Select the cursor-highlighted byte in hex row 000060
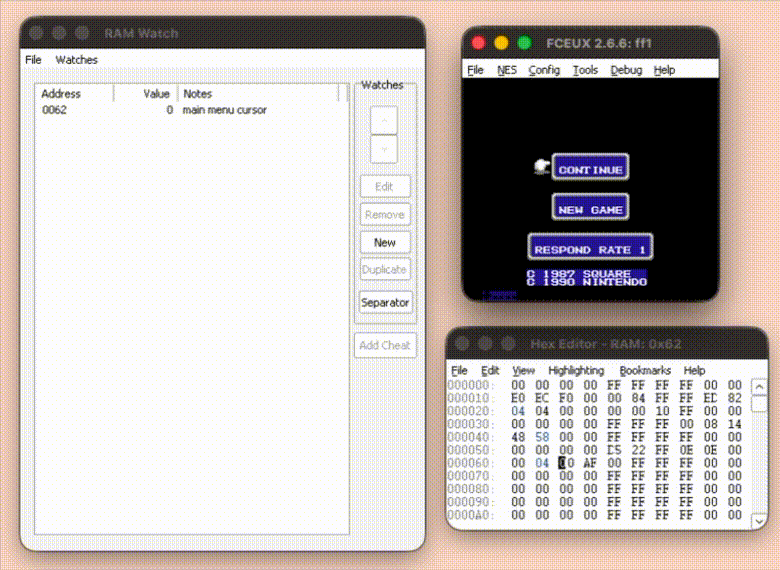This screenshot has width=780, height=570. pos(566,463)
